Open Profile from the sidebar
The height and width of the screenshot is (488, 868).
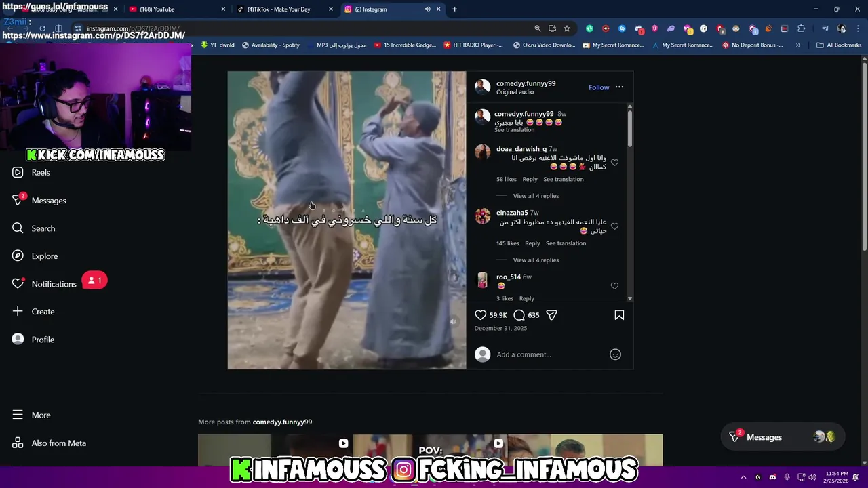[33, 340]
